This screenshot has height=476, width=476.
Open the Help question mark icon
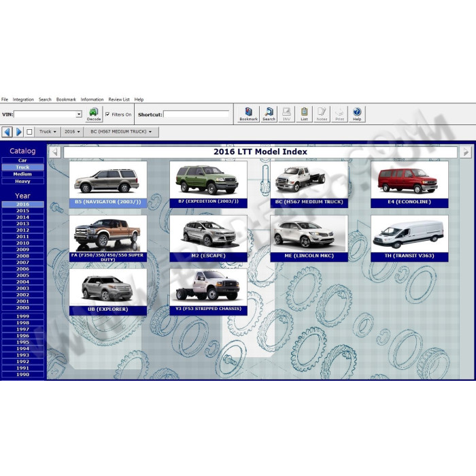[357, 114]
